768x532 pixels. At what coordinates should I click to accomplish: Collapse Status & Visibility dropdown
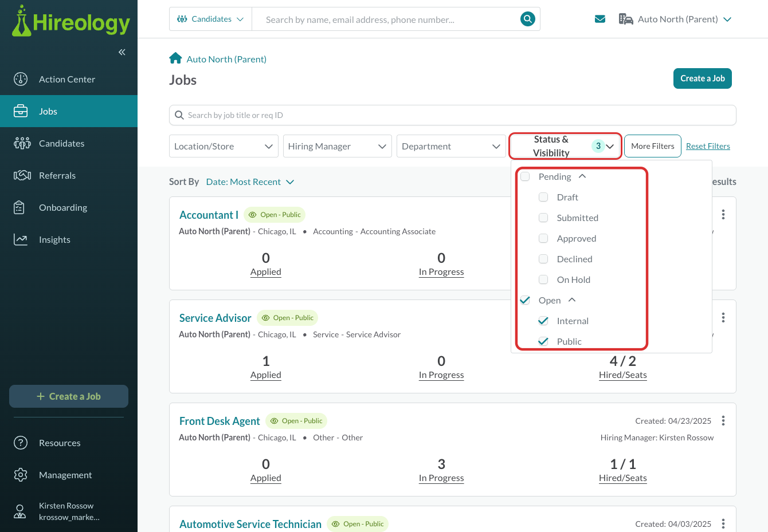[x=565, y=146]
